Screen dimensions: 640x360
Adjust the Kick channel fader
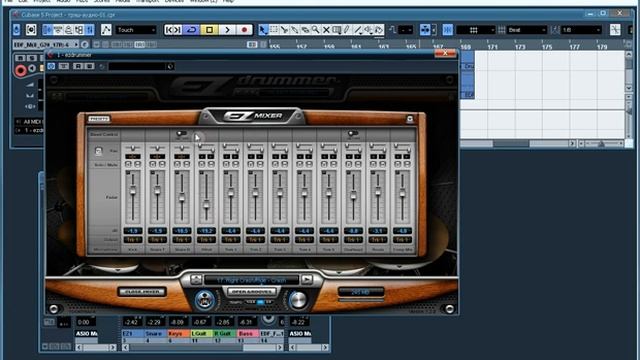pos(133,191)
